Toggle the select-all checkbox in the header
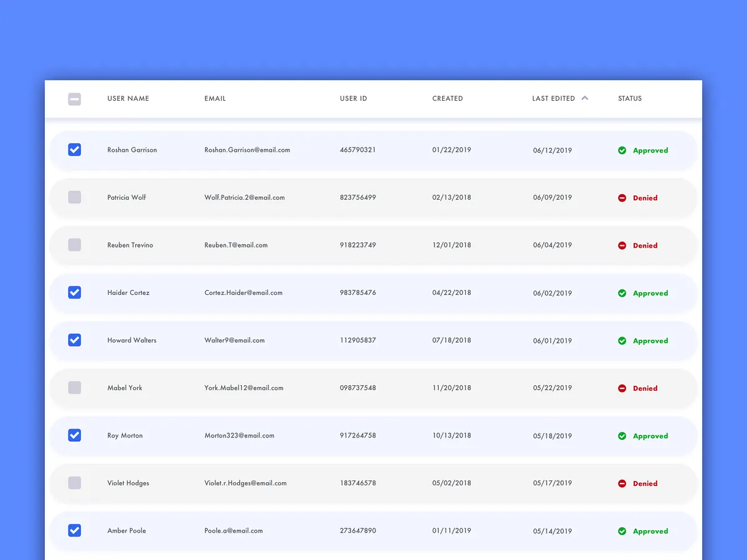This screenshot has height=560, width=747. coord(75,98)
